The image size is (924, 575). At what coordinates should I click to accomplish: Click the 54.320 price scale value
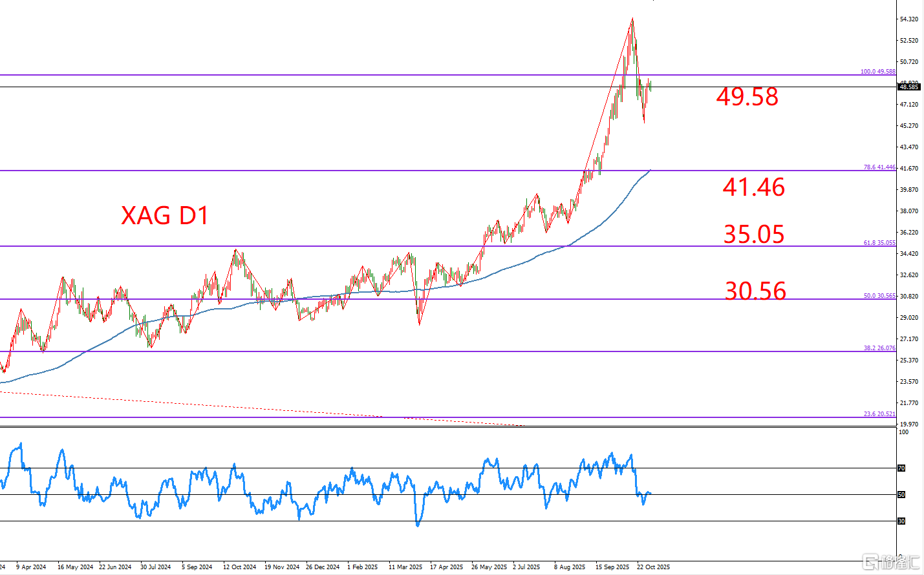click(908, 19)
